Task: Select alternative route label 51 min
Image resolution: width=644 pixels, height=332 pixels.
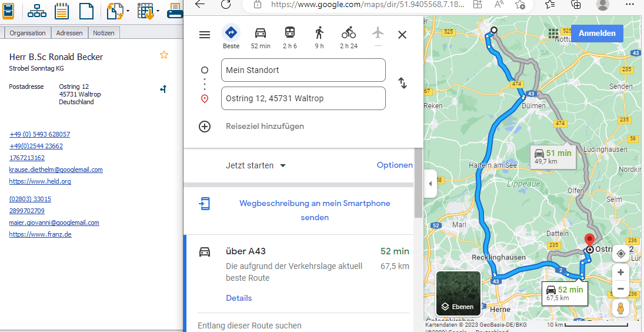Action: (x=553, y=157)
